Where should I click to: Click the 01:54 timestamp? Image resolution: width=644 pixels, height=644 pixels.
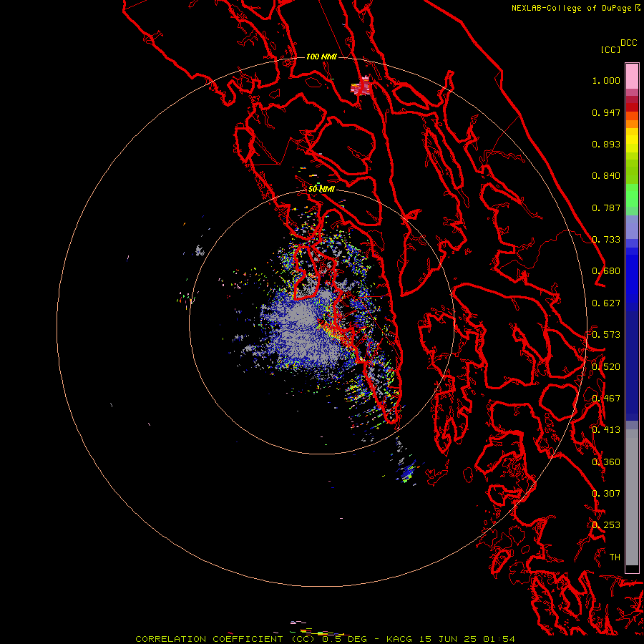click(499, 639)
